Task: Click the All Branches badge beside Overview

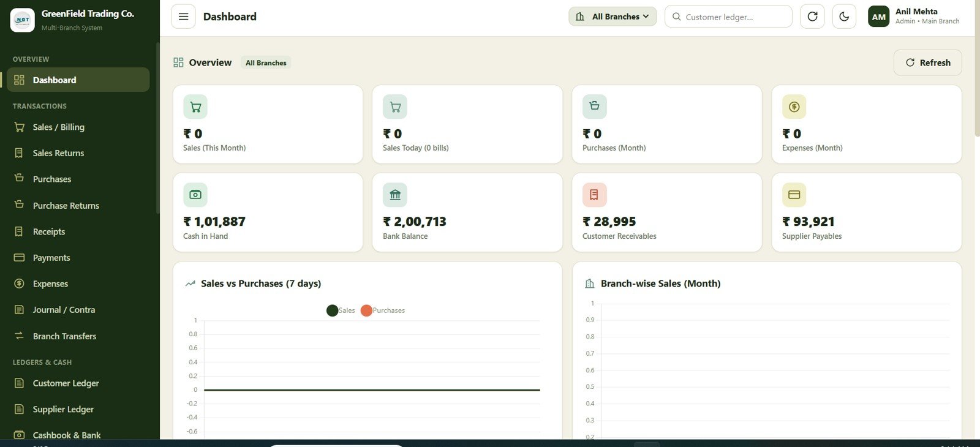Action: (266, 62)
